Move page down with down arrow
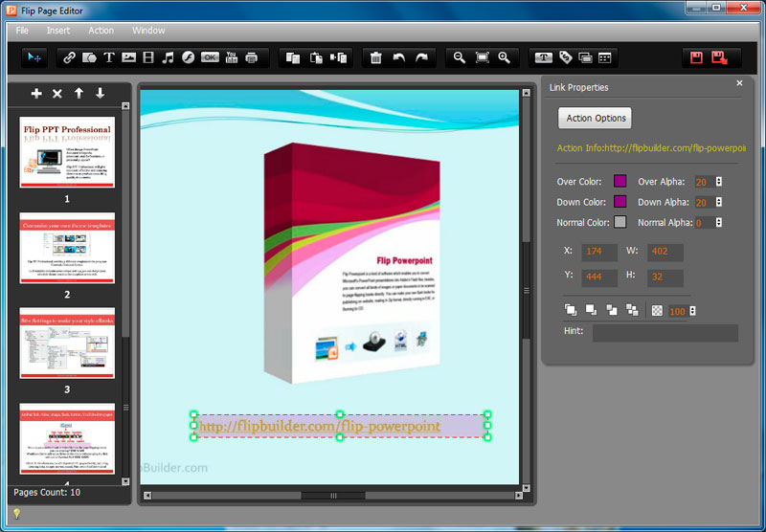The image size is (766, 532). coord(101,93)
